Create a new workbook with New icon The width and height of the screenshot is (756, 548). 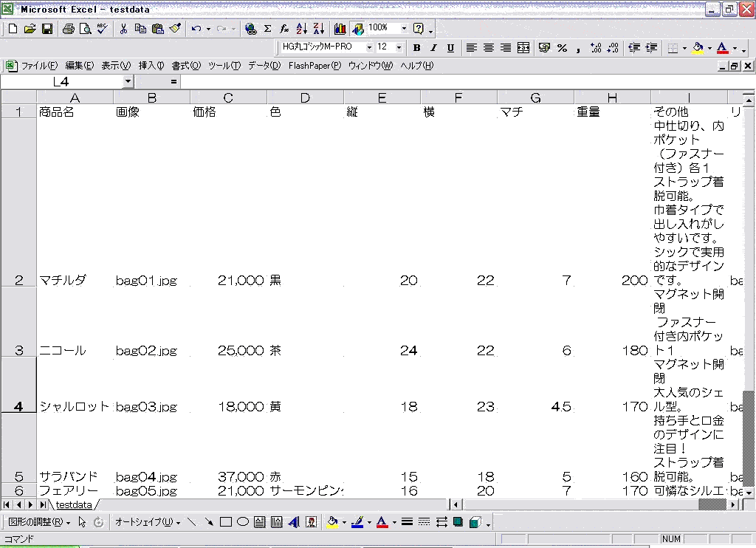(x=13, y=29)
